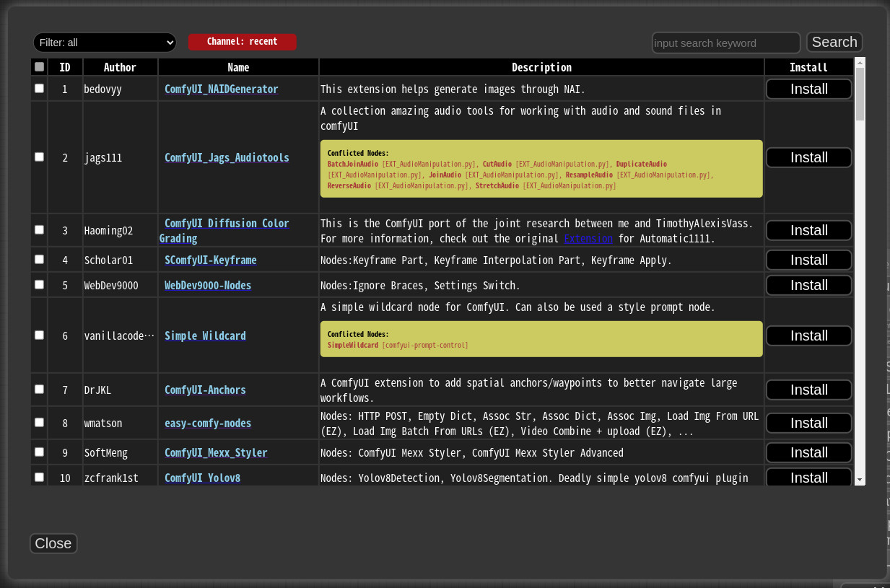Viewport: 890px width, 588px height.
Task: Open the Filter dropdown
Action: [104, 42]
